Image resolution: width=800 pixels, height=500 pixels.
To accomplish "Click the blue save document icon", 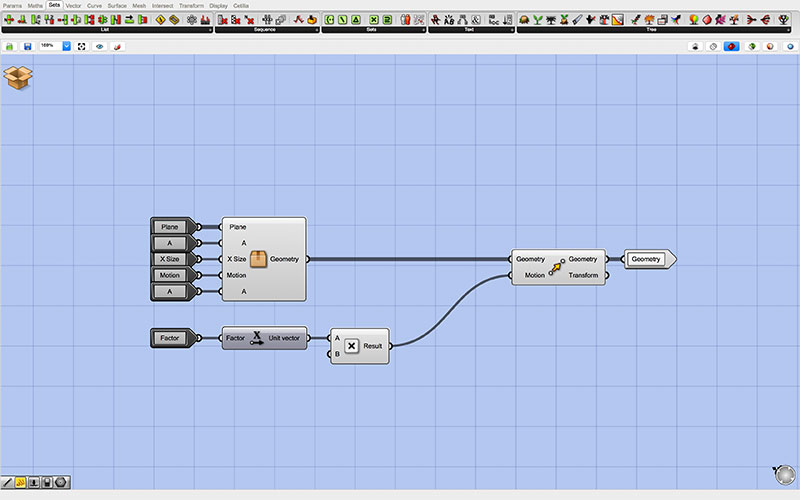I will coord(28,46).
